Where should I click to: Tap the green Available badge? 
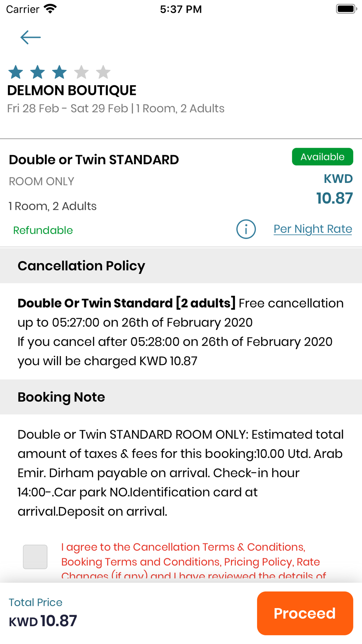tap(322, 157)
